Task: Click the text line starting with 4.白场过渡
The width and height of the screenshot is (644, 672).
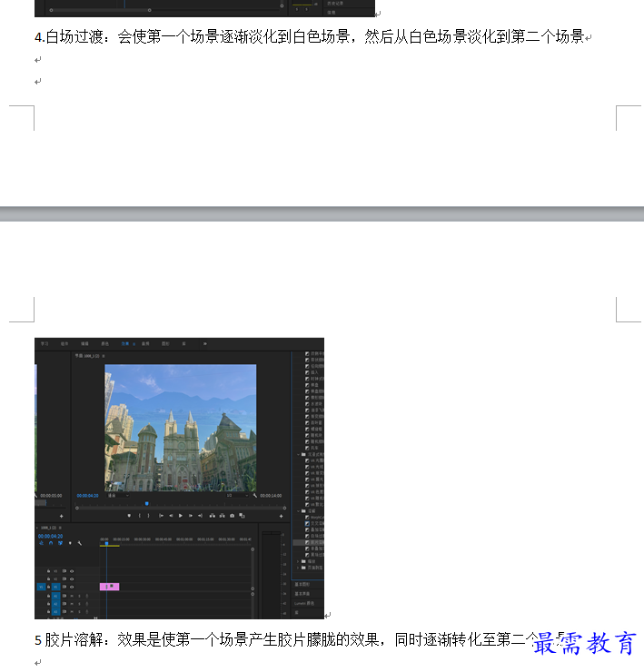Action: [310, 37]
